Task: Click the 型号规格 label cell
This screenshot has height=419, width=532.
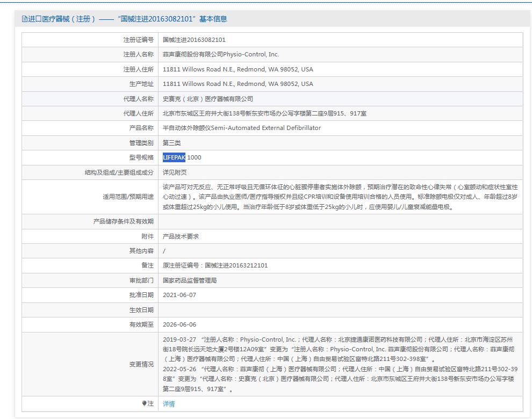Action: pos(90,157)
